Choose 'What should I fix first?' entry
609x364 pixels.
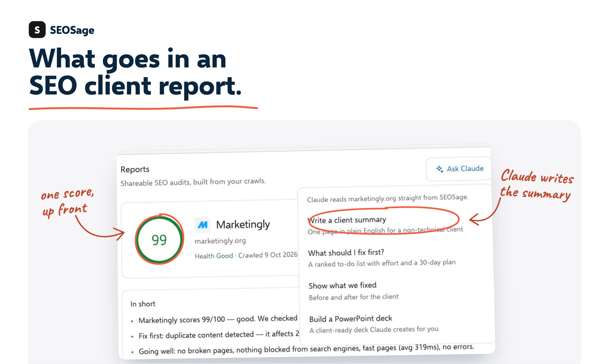click(x=346, y=252)
